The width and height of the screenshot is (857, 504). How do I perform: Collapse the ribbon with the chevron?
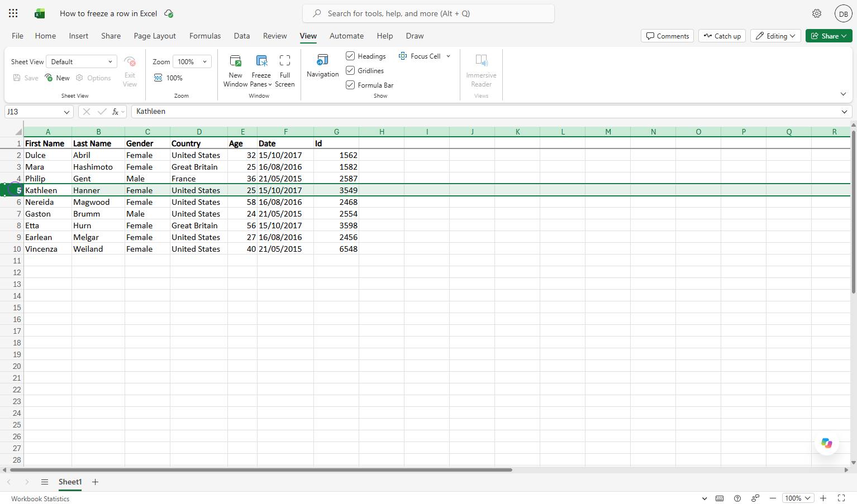[843, 94]
